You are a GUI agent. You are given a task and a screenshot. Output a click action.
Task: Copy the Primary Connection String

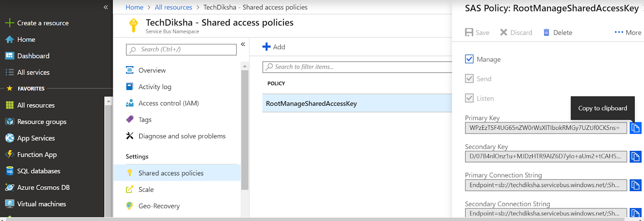click(x=636, y=185)
